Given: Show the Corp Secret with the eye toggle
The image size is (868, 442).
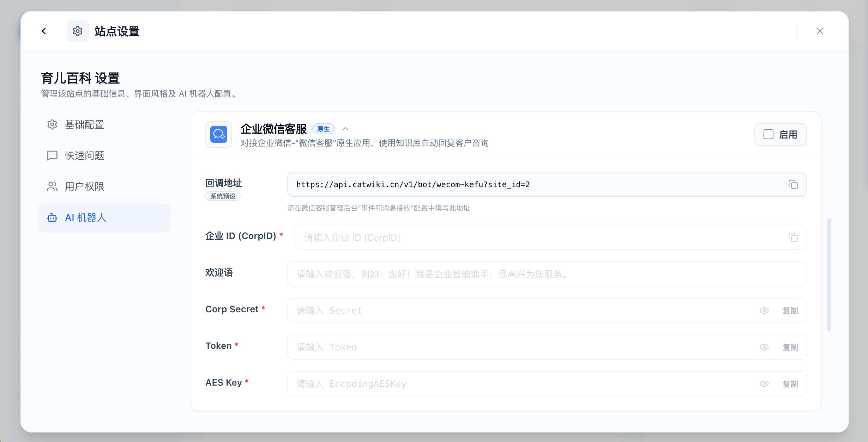Looking at the screenshot, I should pyautogui.click(x=764, y=311).
